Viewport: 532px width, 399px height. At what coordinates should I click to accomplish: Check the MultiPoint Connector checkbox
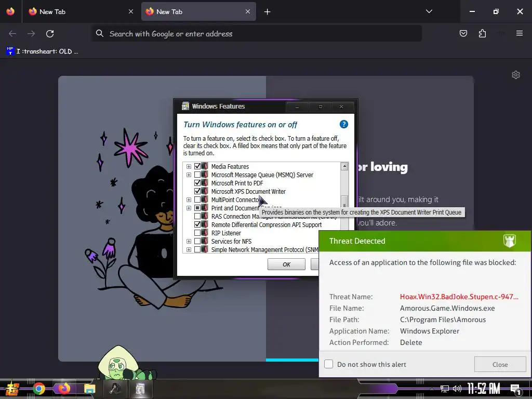(197, 199)
